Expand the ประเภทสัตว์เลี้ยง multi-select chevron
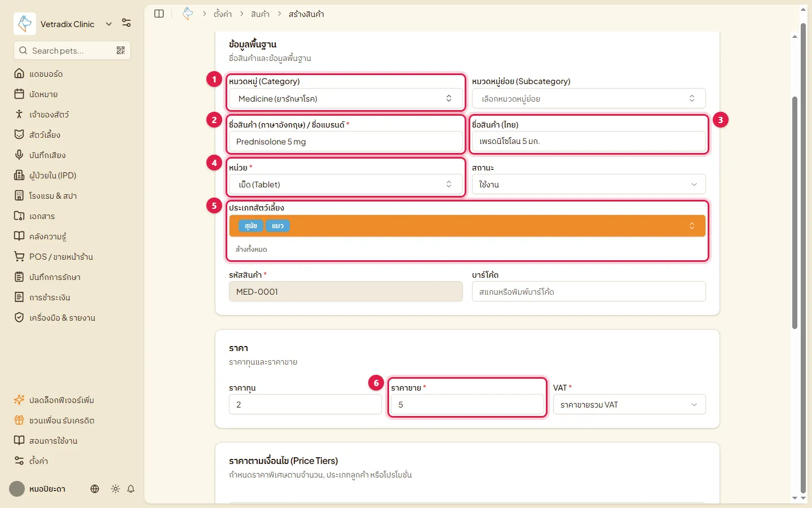 pos(692,226)
